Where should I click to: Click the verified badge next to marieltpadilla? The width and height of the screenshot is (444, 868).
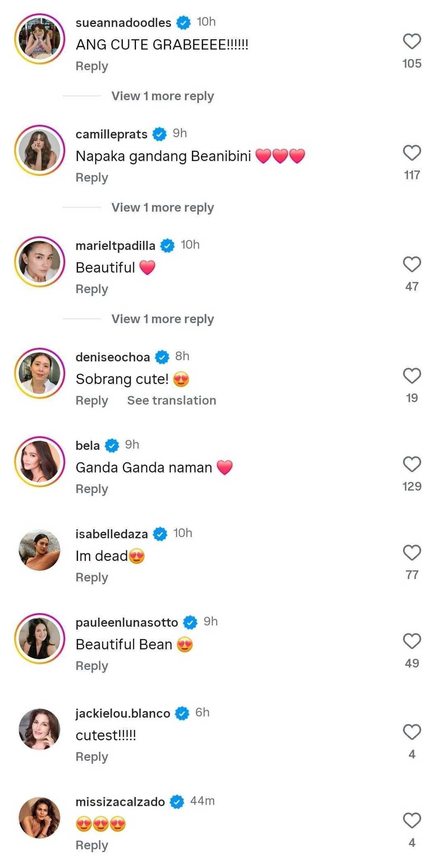point(167,245)
